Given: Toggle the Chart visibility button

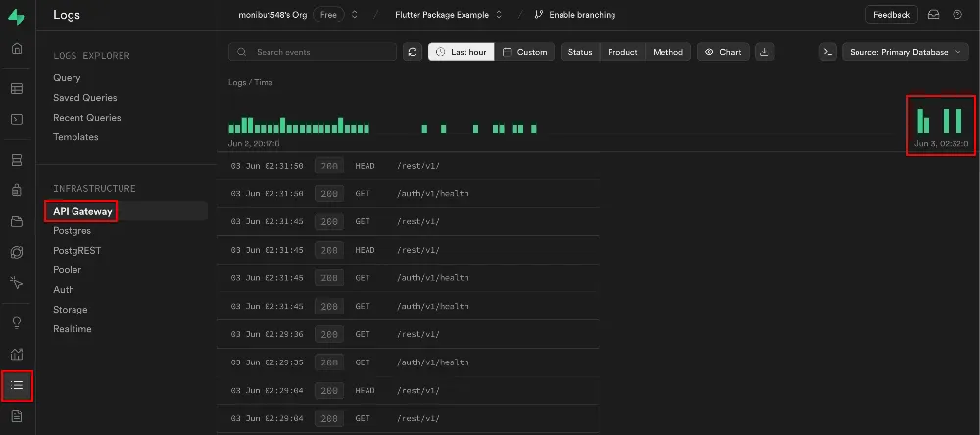Looking at the screenshot, I should tap(723, 52).
